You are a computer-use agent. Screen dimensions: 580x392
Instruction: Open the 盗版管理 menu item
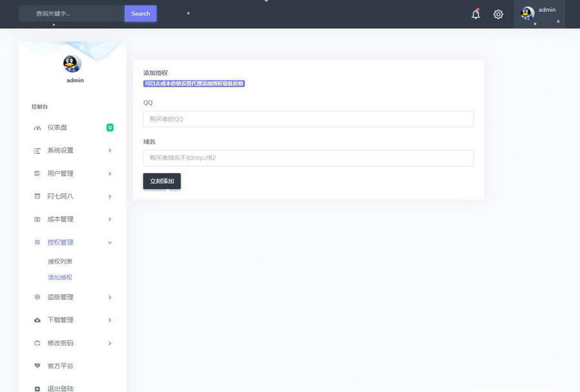[61, 297]
